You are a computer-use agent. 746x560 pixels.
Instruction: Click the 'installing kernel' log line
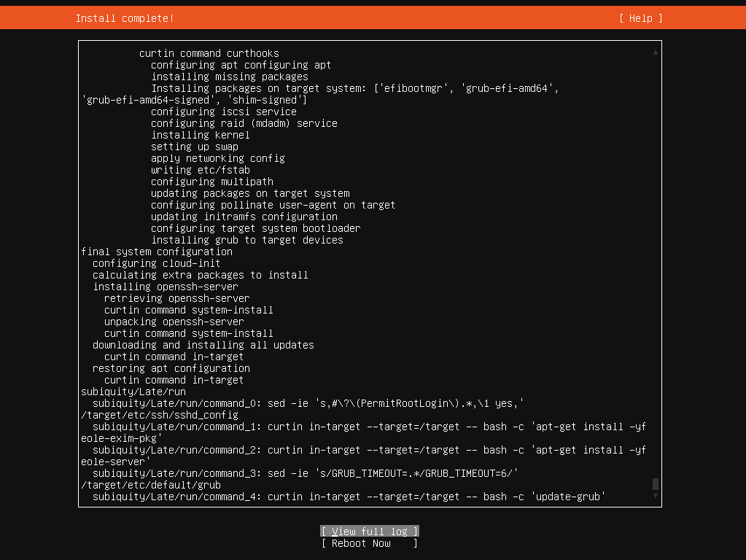click(201, 135)
